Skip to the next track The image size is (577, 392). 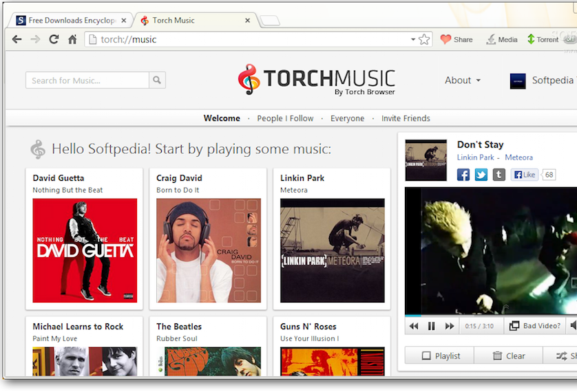click(450, 326)
